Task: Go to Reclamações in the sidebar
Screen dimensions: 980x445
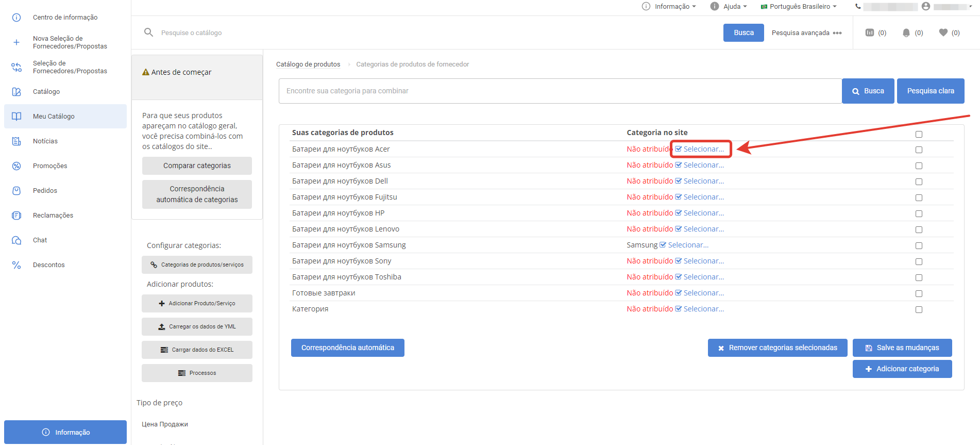Action: [x=53, y=216]
